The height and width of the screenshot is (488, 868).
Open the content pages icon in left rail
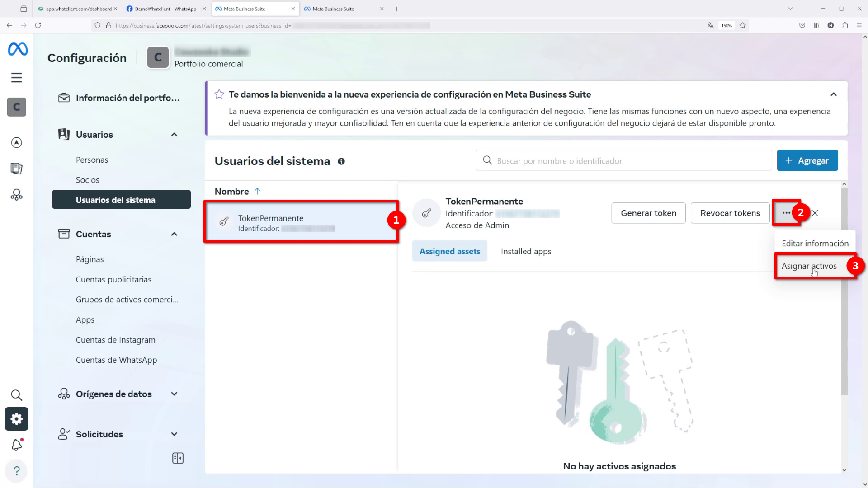pos(17,169)
